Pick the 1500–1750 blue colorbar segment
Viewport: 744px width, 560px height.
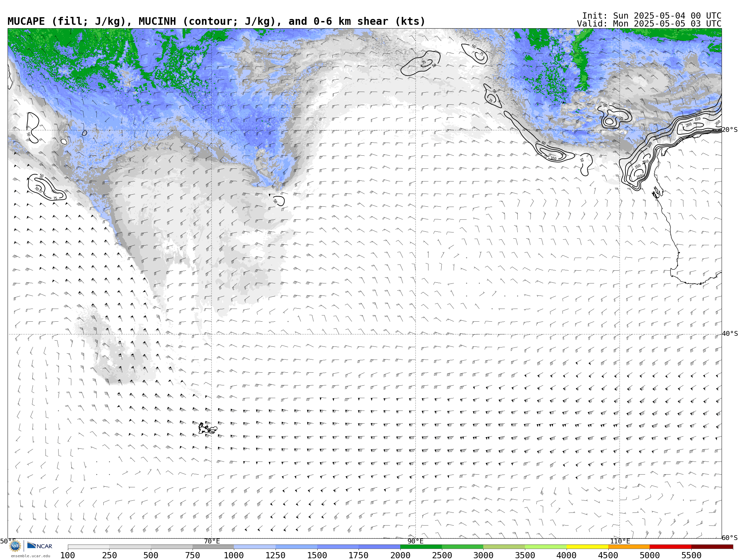(338, 547)
